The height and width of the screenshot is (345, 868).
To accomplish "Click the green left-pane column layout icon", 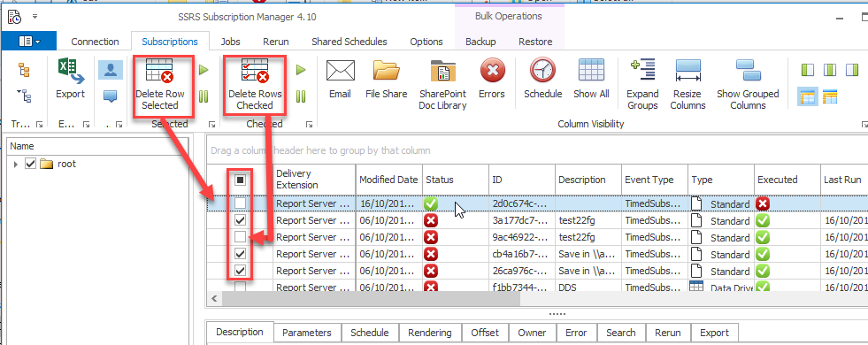I will [x=808, y=70].
